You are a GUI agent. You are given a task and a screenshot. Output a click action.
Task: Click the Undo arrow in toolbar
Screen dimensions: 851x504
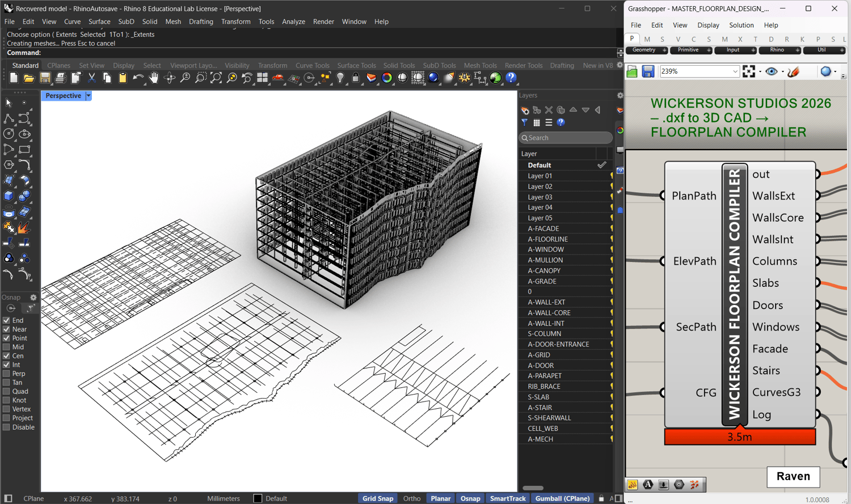click(138, 78)
